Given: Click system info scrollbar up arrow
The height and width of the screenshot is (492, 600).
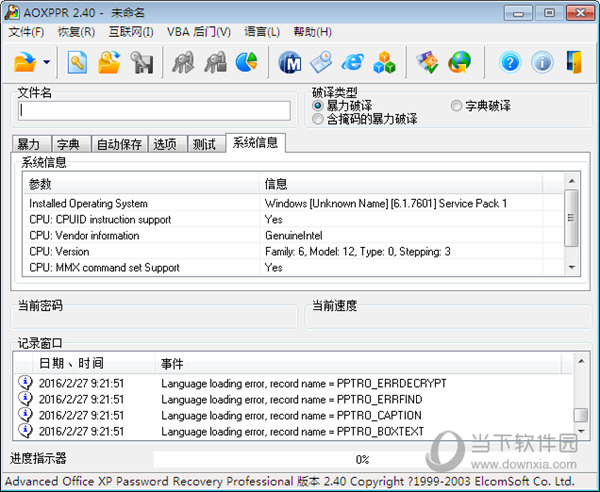Looking at the screenshot, I should coord(572,181).
